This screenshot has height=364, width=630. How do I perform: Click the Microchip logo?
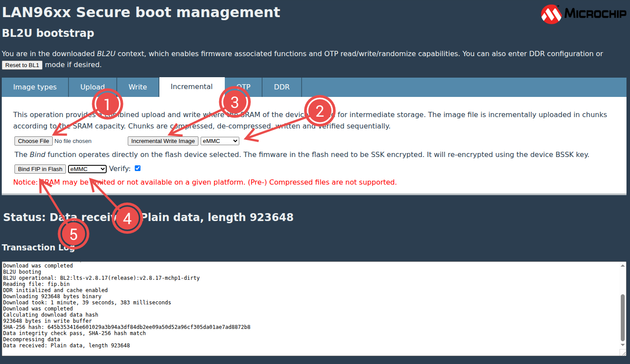[x=583, y=14]
